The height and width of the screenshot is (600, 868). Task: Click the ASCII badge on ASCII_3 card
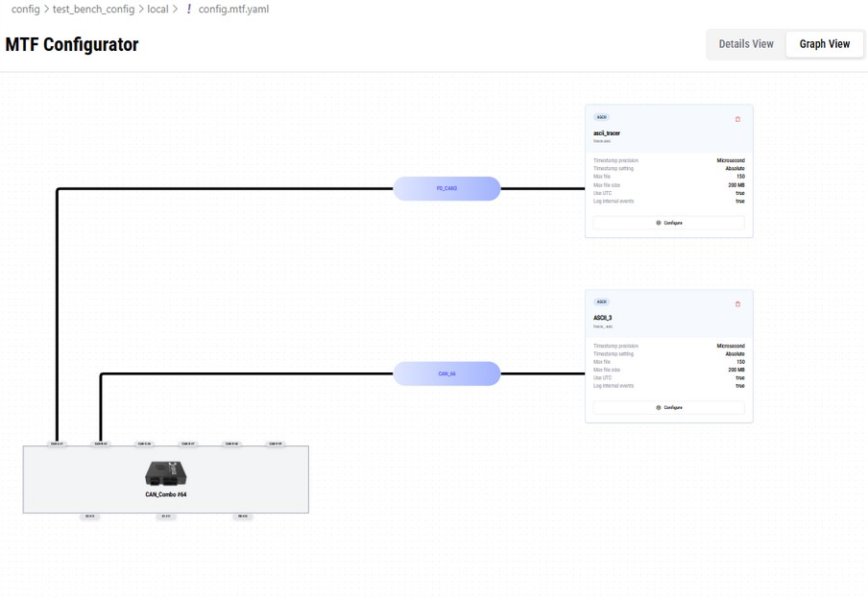pos(602,302)
